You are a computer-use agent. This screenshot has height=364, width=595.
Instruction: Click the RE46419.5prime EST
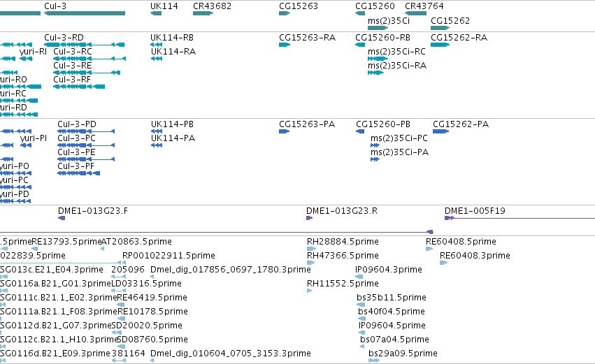tap(121, 305)
